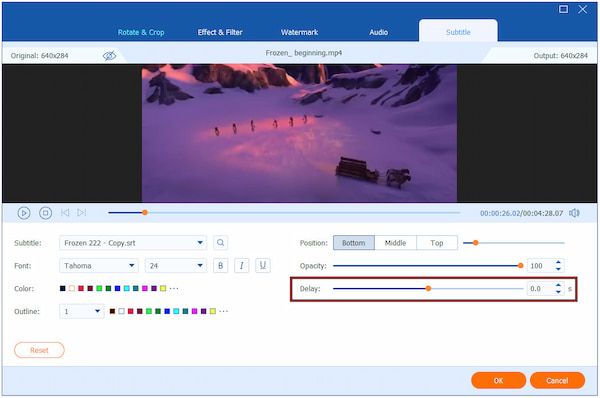Click the video preview frame
This screenshot has height=398, width=600.
(299, 133)
